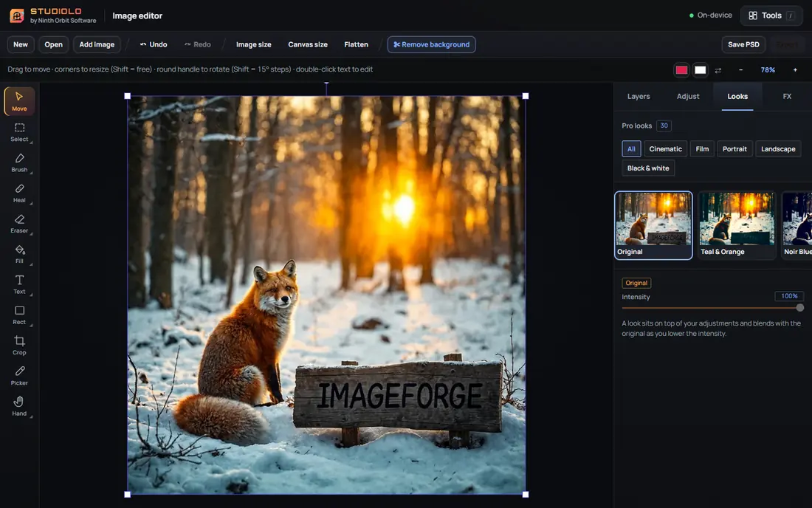Apply the Teal & Orange look
The height and width of the screenshot is (508, 812).
tap(737, 225)
